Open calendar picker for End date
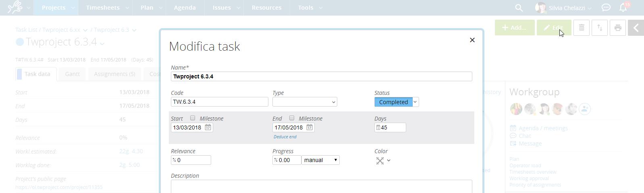 pyautogui.click(x=309, y=127)
